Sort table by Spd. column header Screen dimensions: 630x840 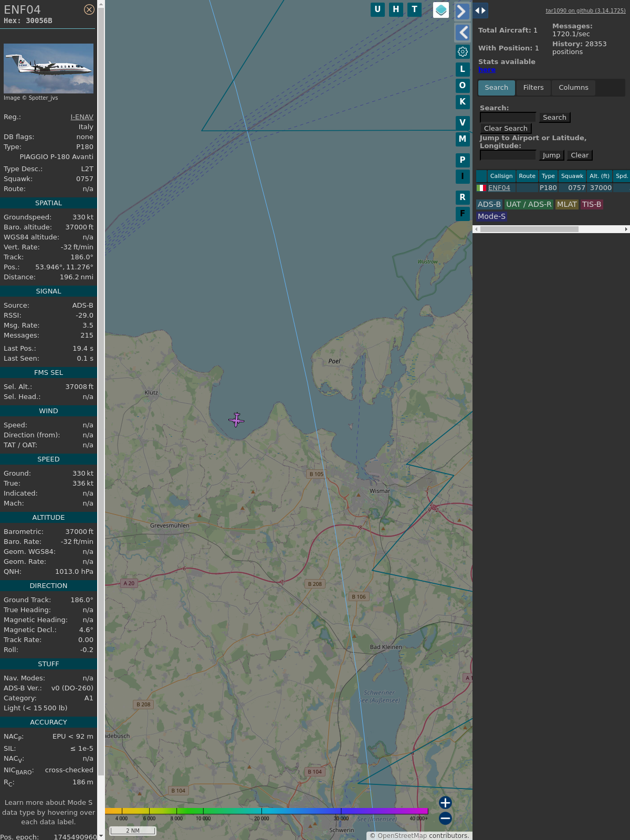point(622,176)
